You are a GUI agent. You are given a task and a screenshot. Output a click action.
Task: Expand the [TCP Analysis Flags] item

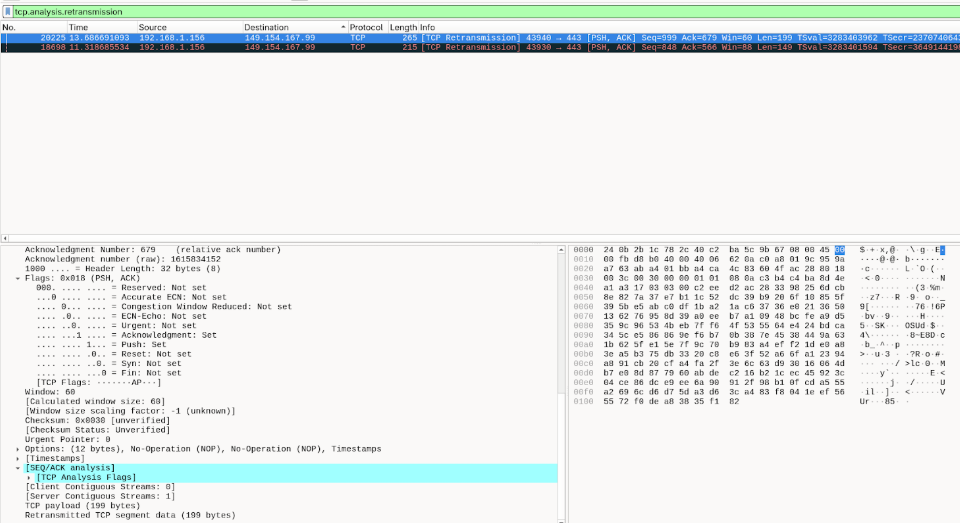click(29, 478)
